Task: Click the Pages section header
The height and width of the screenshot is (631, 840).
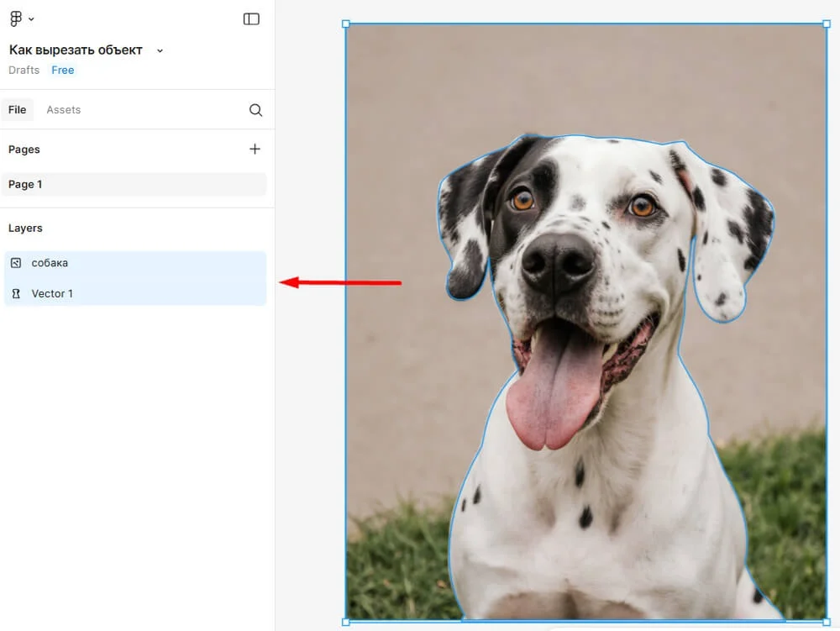Action: pyautogui.click(x=24, y=150)
